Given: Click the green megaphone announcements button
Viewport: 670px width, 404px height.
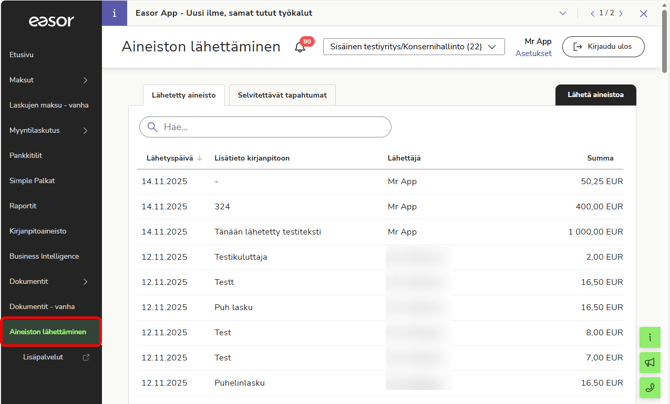Looking at the screenshot, I should 650,363.
